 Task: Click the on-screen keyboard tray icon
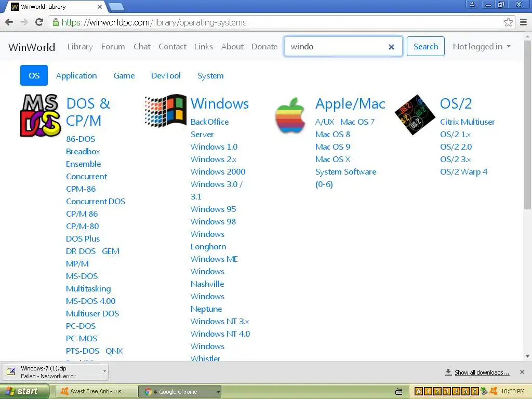pyautogui.click(x=399, y=392)
